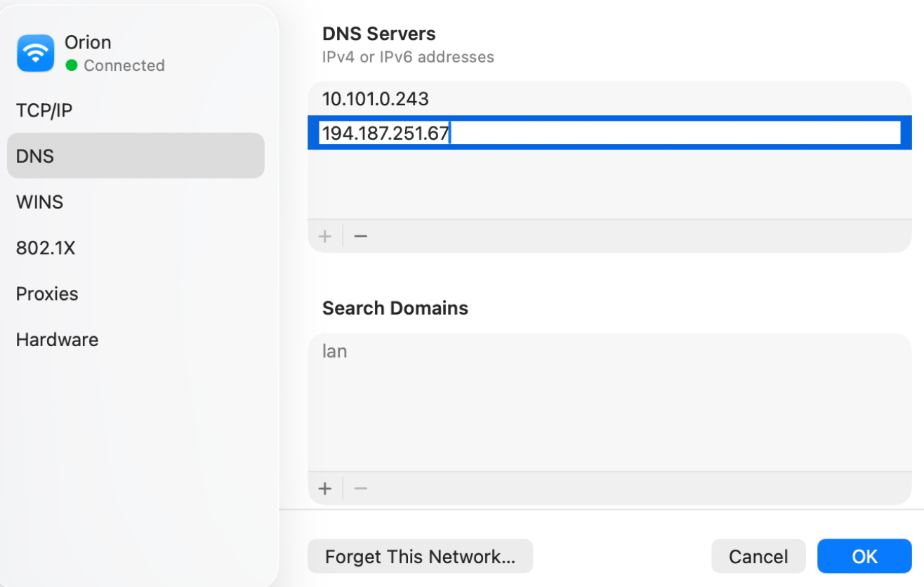Click the DNS Servers heading
Viewport: 924px width, 587px height.
coord(379,34)
